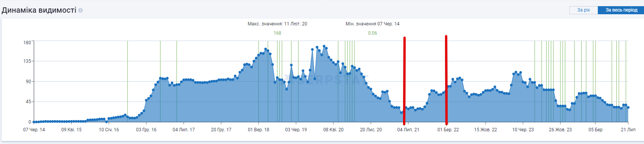Image resolution: width=644 pixels, height=144 pixels.
Task: Click the x-axis label 21 Лип
Action: coord(628,130)
